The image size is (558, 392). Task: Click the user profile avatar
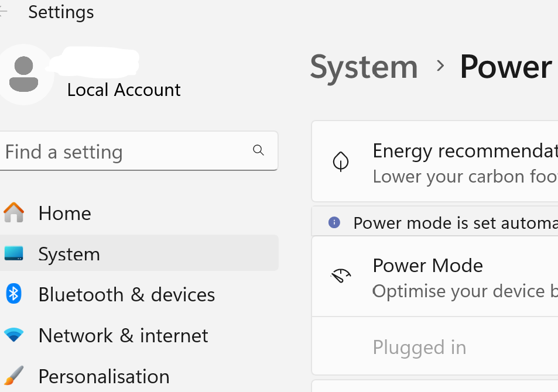pos(25,74)
